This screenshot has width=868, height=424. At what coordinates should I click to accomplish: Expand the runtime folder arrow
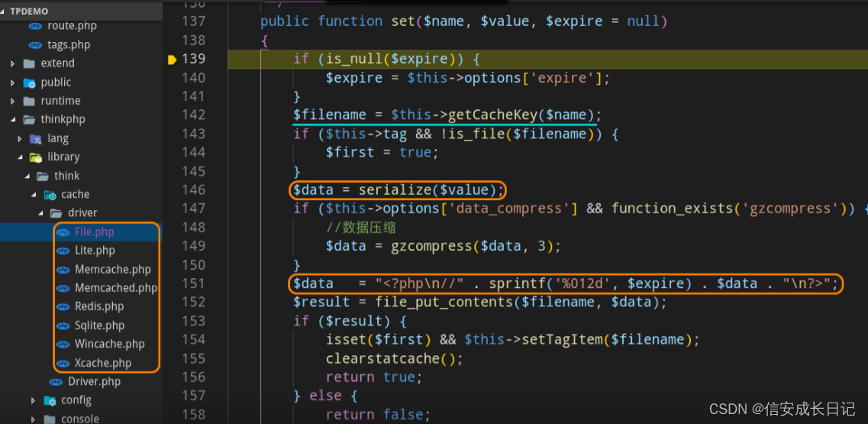coord(13,101)
